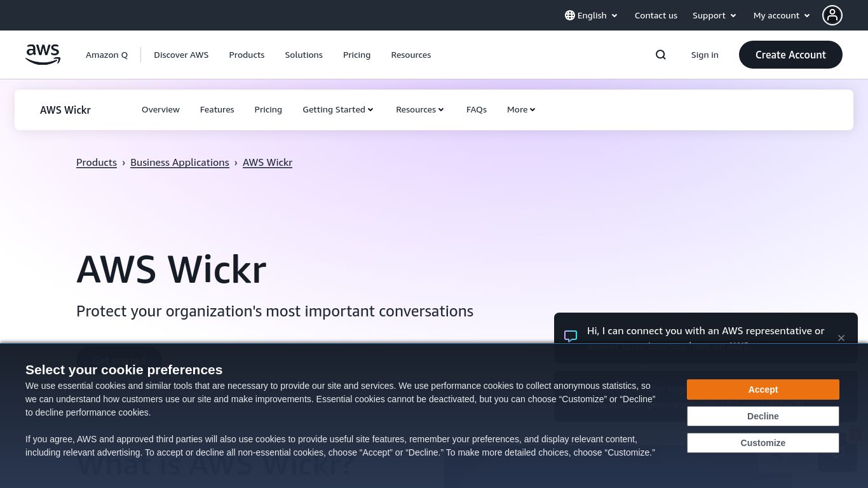Open the Wickr FAQs tab
This screenshot has height=488, width=868.
tap(477, 109)
